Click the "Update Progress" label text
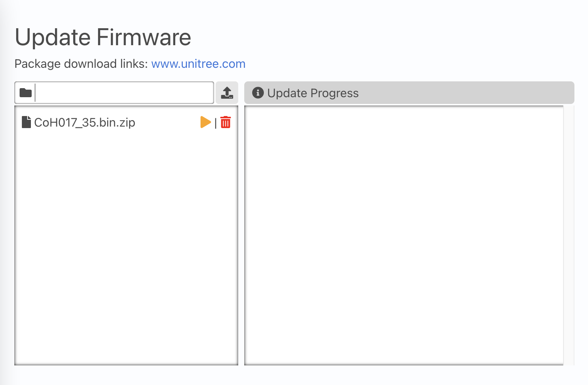 (313, 93)
